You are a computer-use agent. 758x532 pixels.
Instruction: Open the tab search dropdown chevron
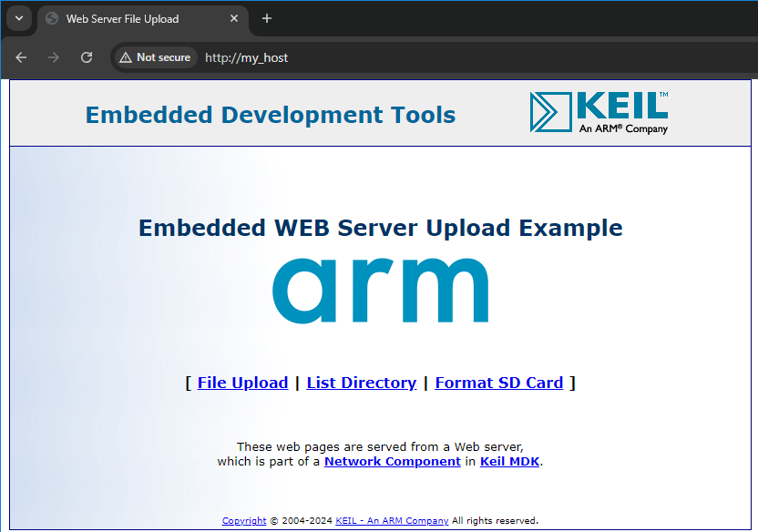point(18,18)
